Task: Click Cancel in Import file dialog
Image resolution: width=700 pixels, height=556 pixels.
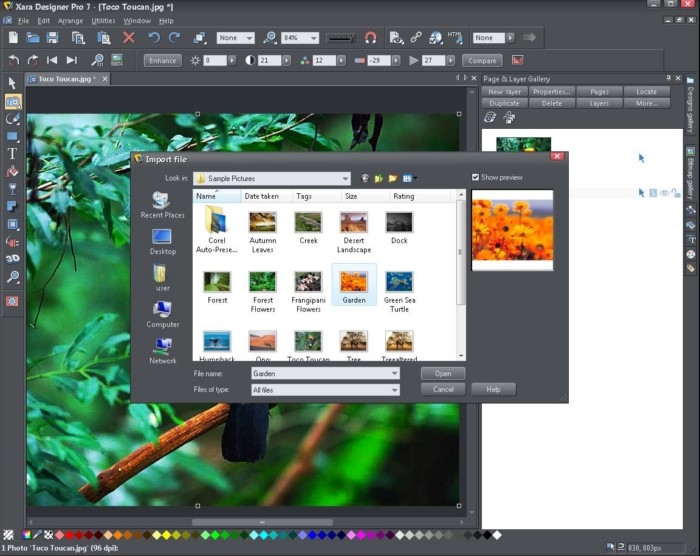Action: coord(443,389)
